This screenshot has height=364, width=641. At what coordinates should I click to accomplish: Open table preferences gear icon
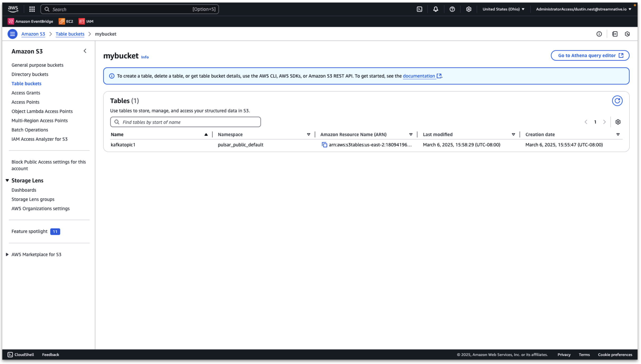618,122
